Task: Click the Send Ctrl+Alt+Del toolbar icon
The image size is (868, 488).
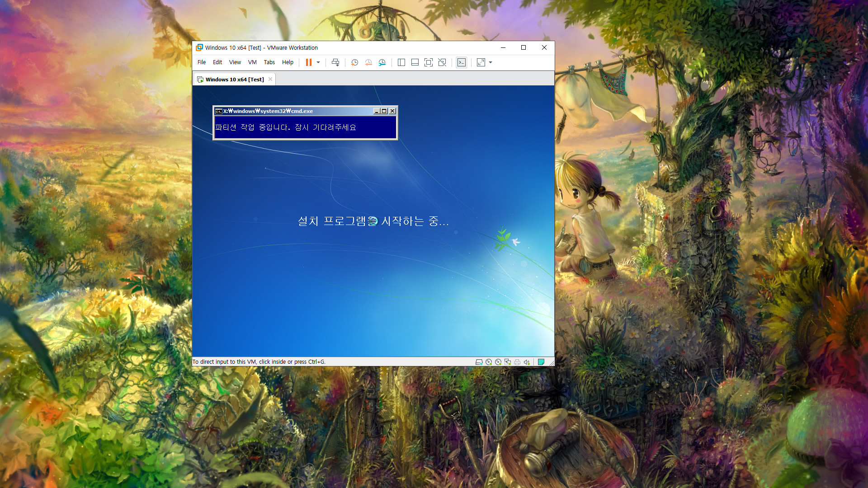Action: (x=335, y=62)
